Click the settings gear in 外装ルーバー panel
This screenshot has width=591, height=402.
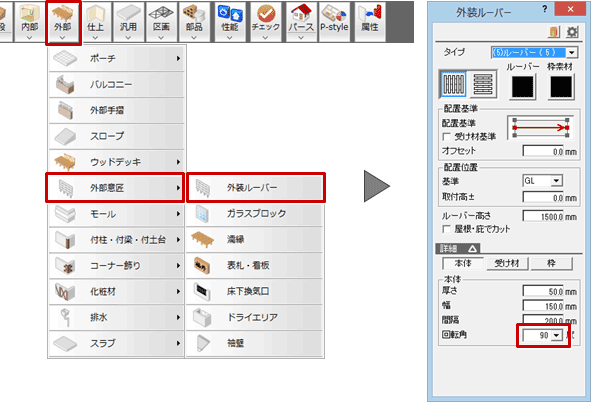click(x=572, y=32)
